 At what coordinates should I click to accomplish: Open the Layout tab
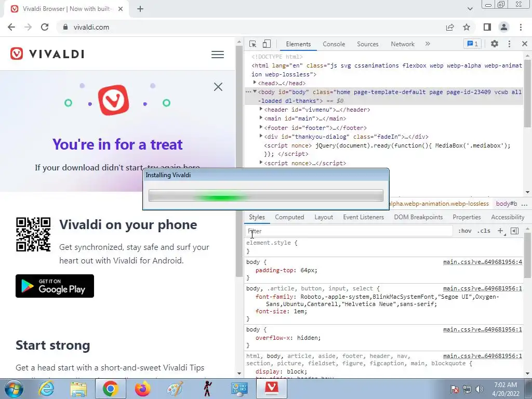tap(324, 217)
